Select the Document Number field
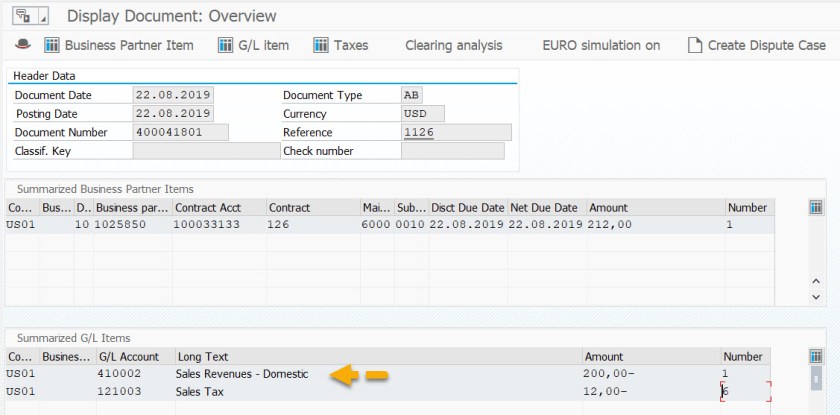The width and height of the screenshot is (840, 415). pos(180,132)
